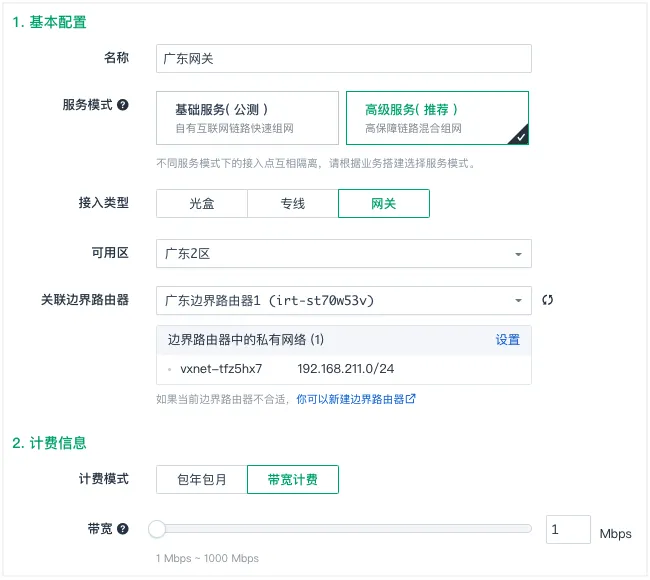Click the 设置 link for private networks
The height and width of the screenshot is (580, 650).
point(508,340)
